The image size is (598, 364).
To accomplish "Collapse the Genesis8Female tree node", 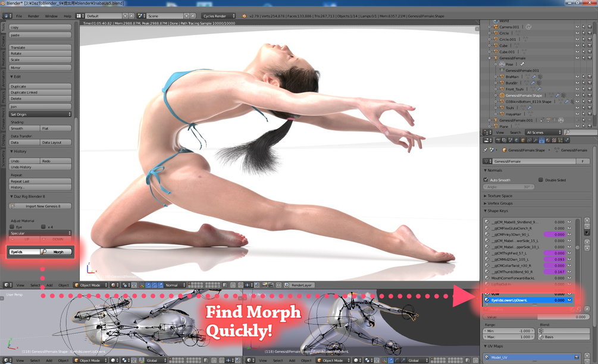I will coord(490,58).
